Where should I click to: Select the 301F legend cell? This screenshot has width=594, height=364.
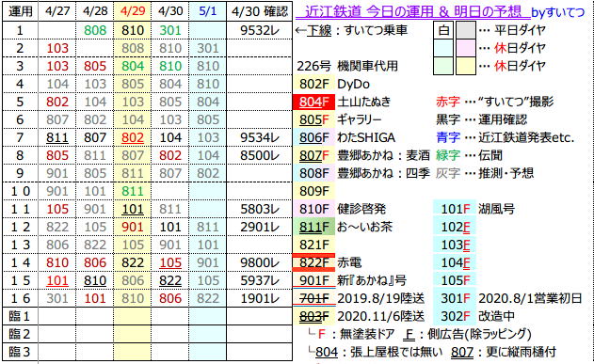tap(455, 298)
